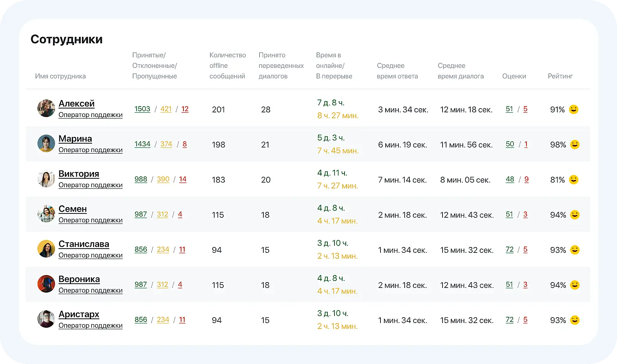Click Аристарх's profile avatar
Image resolution: width=617 pixels, height=364 pixels.
coord(46,319)
